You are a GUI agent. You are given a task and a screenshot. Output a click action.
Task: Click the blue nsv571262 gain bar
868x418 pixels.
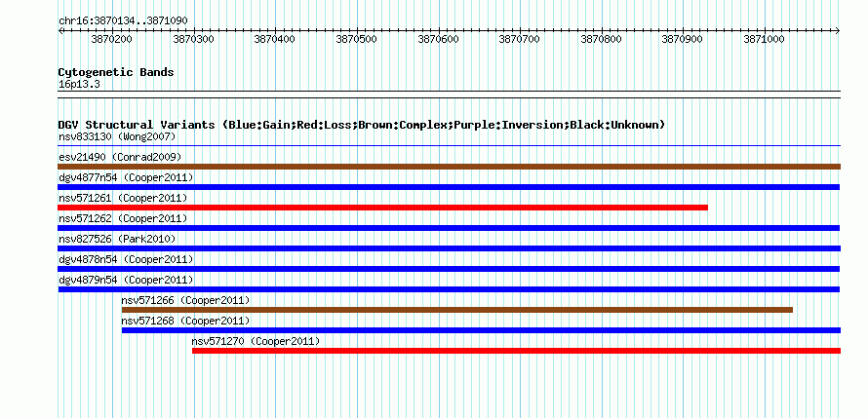point(449,228)
